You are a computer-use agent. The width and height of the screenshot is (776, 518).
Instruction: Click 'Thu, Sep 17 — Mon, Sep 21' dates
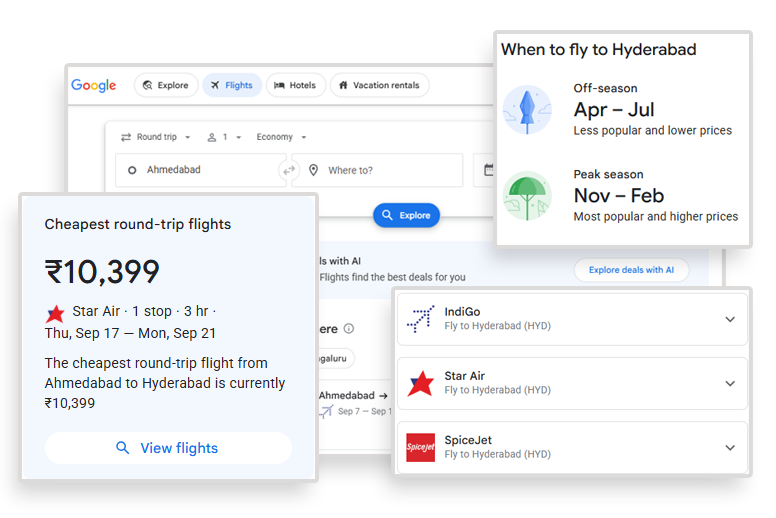[x=130, y=333]
